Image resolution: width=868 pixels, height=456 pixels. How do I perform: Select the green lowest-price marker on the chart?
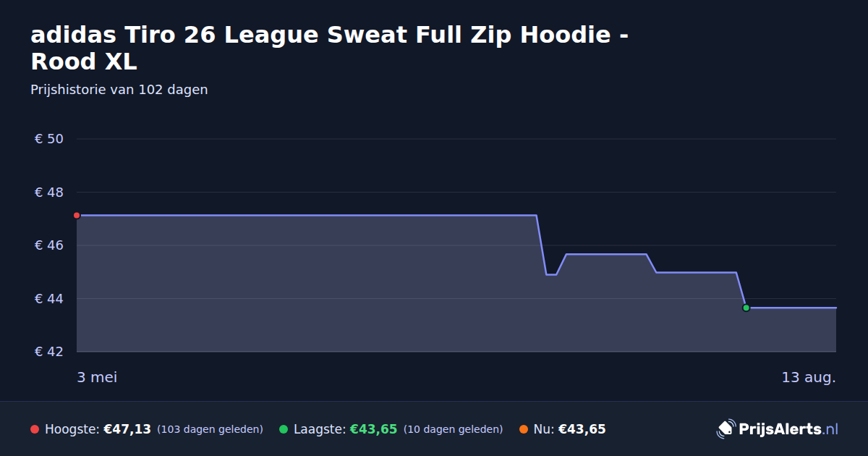click(x=746, y=308)
